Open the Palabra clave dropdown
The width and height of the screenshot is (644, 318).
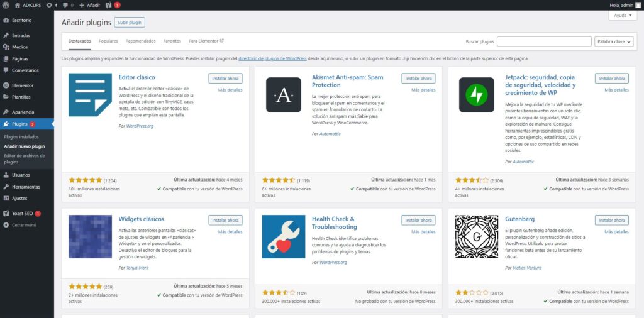click(x=614, y=41)
